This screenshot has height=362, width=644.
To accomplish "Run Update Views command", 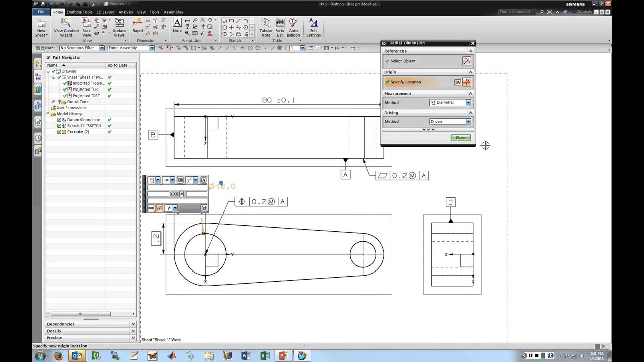I will point(119,28).
